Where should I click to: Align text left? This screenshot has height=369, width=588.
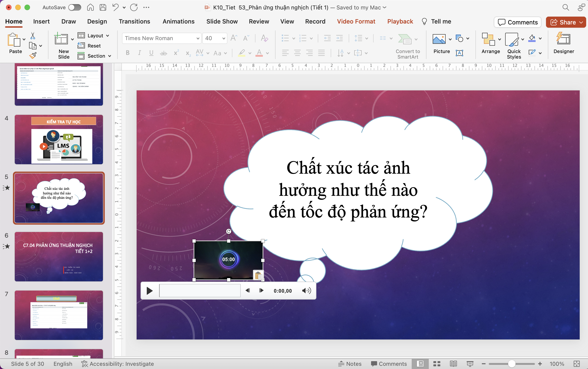point(285,53)
